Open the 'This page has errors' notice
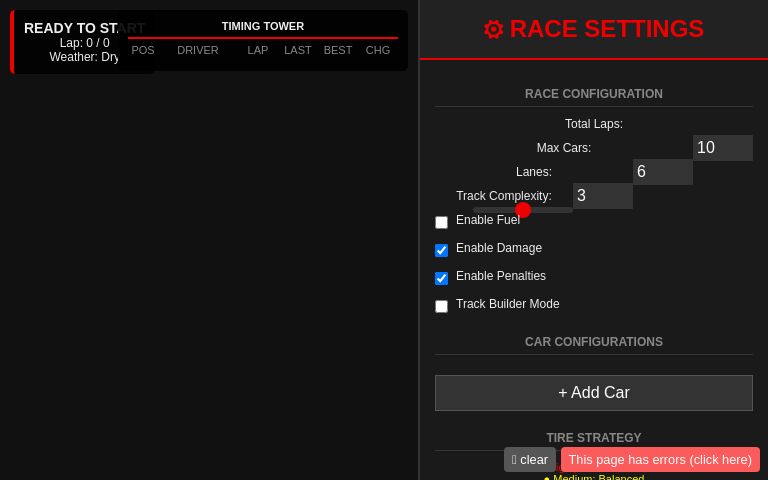 click(660, 459)
